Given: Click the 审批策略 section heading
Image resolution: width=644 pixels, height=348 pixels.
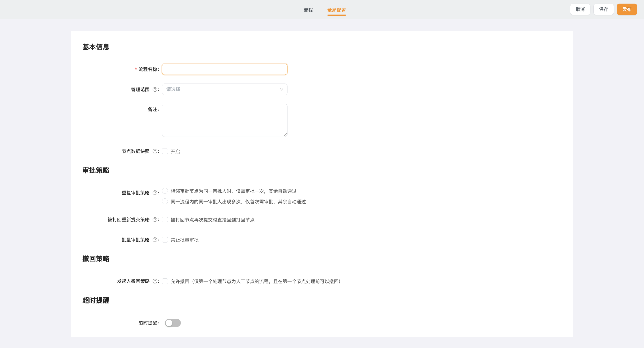Looking at the screenshot, I should click(96, 170).
